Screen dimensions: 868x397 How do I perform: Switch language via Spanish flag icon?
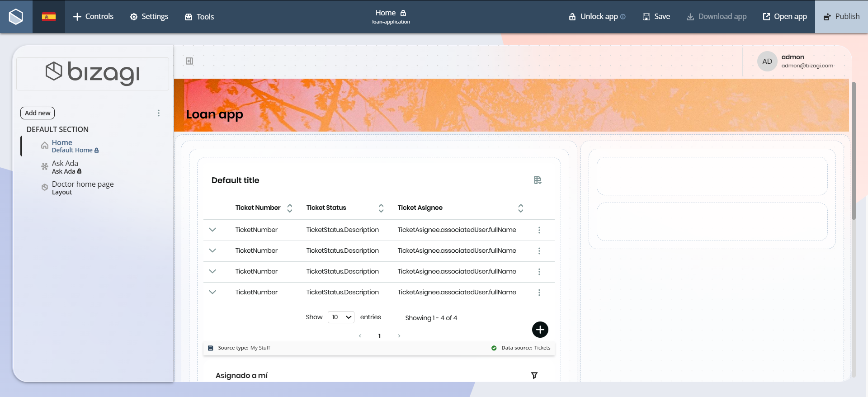click(x=49, y=17)
